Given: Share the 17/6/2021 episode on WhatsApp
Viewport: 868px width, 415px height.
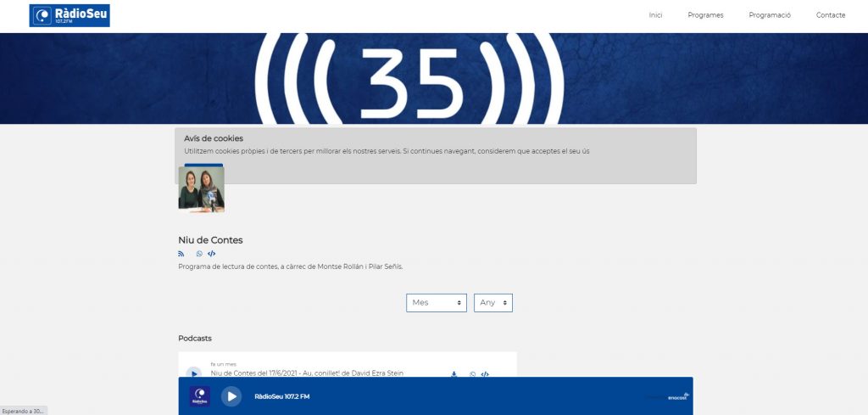Looking at the screenshot, I should pos(473,374).
